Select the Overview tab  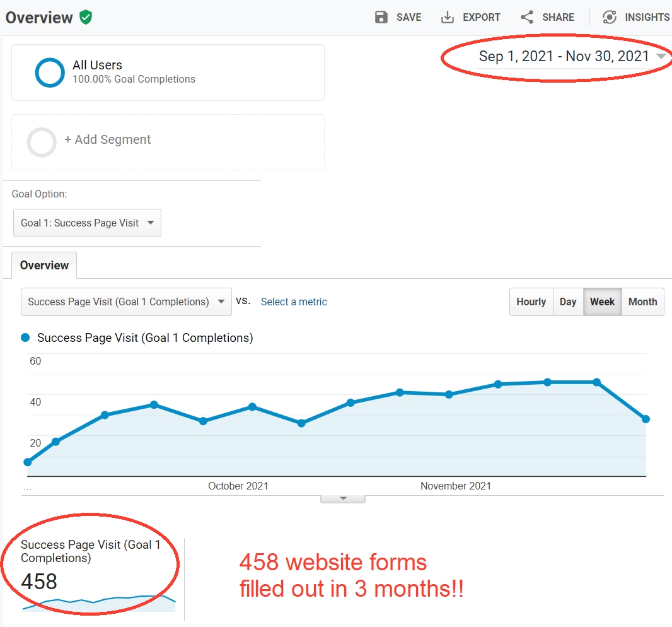pos(44,266)
